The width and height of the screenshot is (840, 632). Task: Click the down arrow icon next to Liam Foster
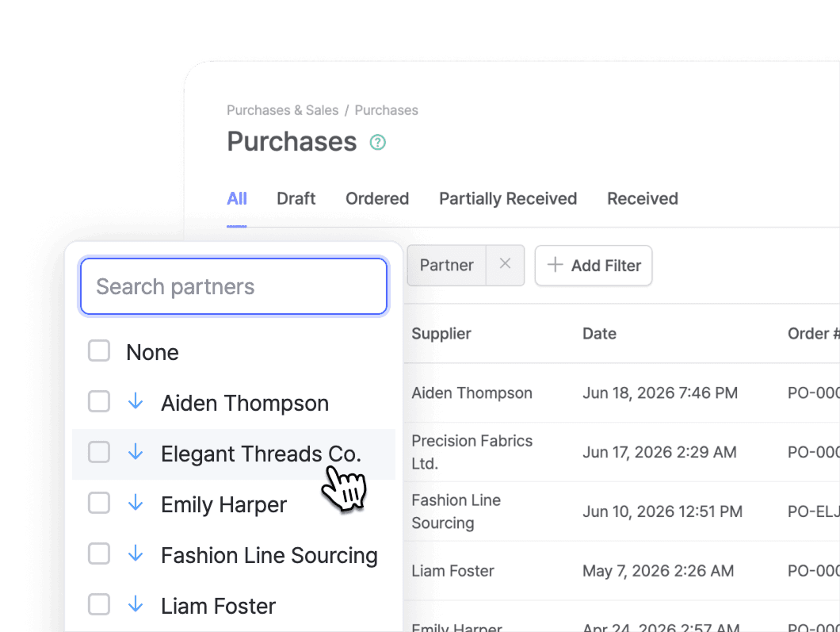(136, 605)
